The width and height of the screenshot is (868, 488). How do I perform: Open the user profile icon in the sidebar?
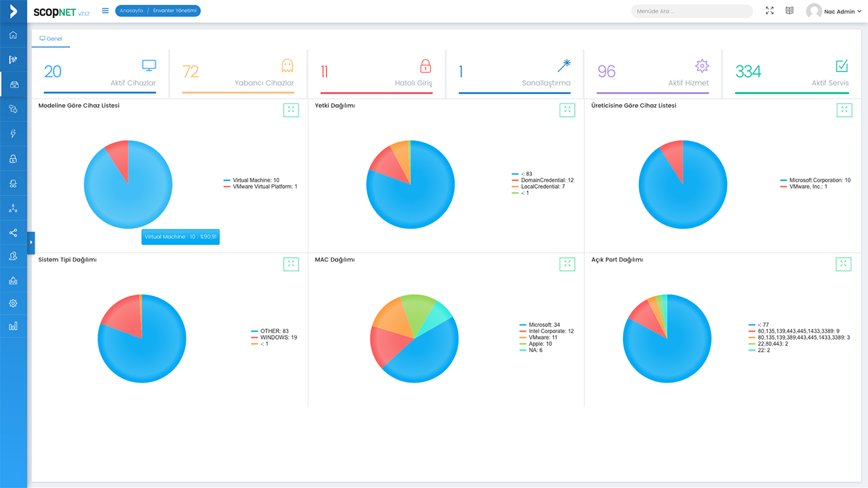tap(13, 256)
